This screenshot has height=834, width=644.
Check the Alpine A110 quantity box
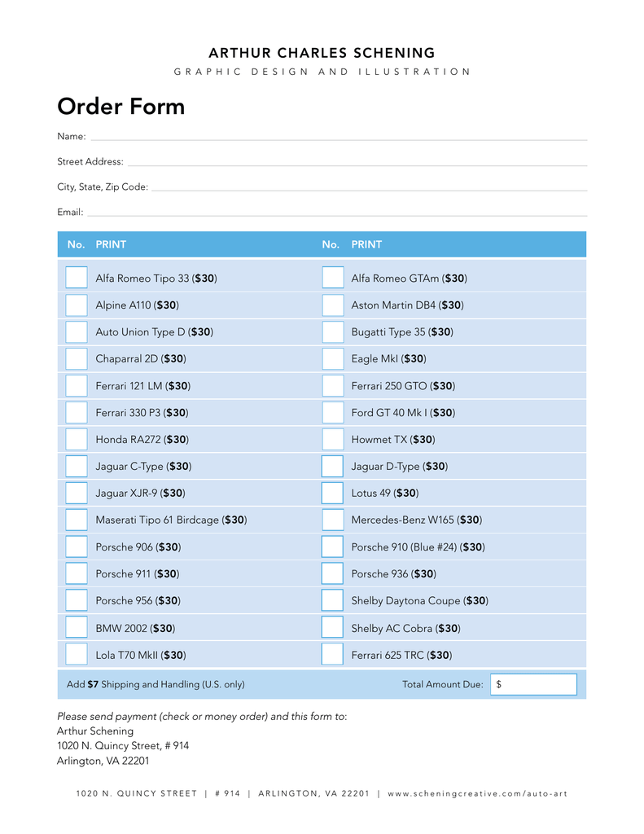pyautogui.click(x=77, y=305)
